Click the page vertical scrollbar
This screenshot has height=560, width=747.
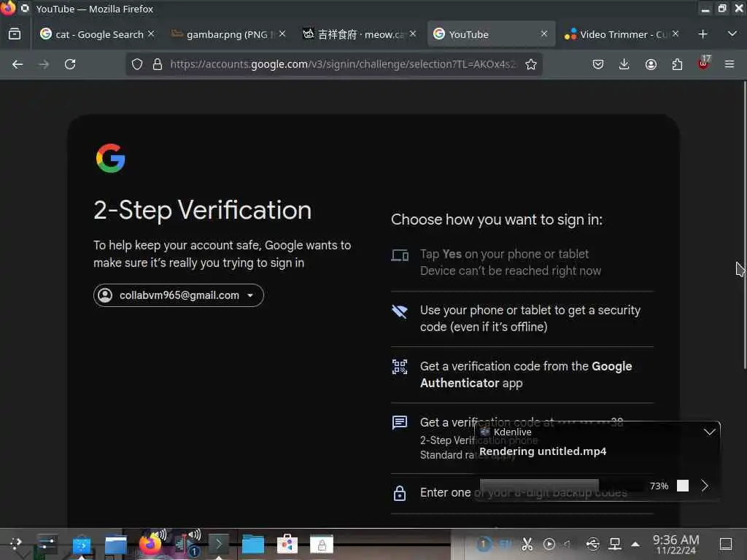[744, 225]
